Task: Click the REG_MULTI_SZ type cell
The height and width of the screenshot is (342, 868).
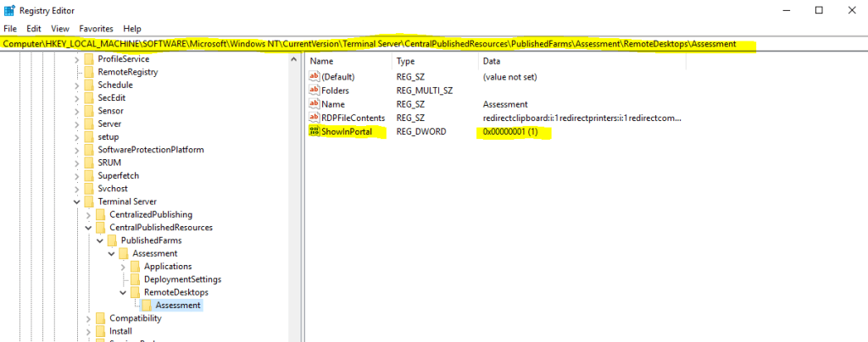Action: pyautogui.click(x=425, y=90)
